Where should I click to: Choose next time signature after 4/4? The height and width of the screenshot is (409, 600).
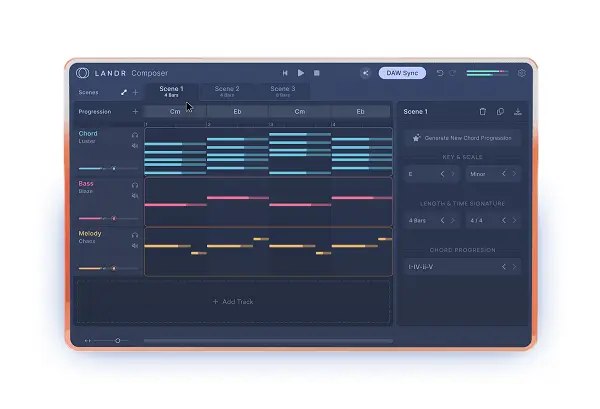[515, 220]
